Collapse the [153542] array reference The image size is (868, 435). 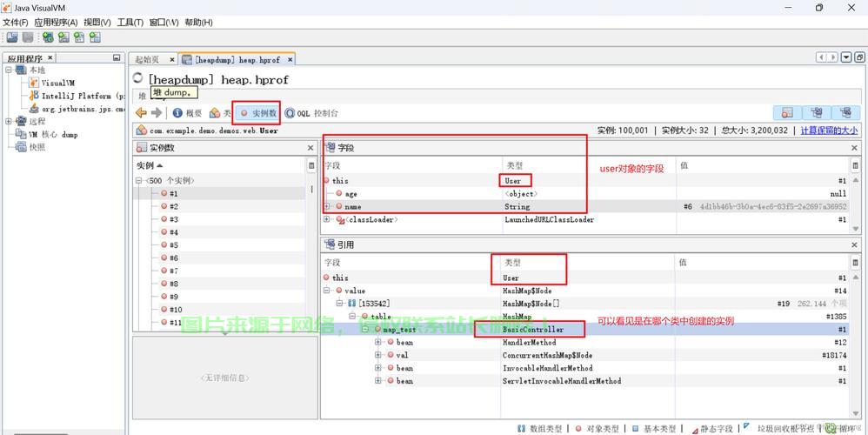[340, 304]
